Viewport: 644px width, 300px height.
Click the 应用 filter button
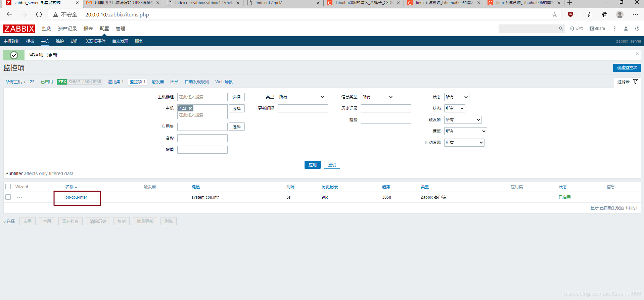coord(313,165)
